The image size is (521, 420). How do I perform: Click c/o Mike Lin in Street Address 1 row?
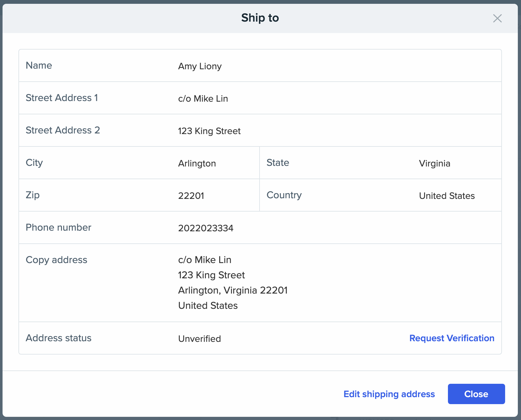click(203, 98)
